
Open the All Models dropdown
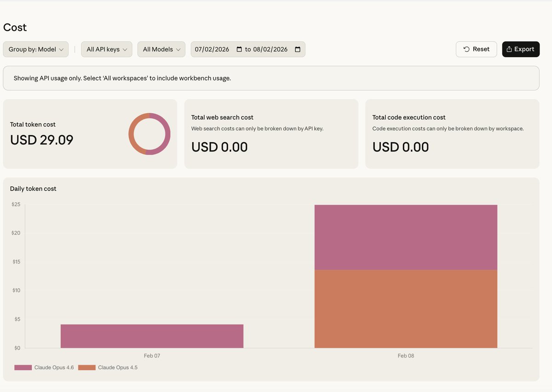pos(161,49)
